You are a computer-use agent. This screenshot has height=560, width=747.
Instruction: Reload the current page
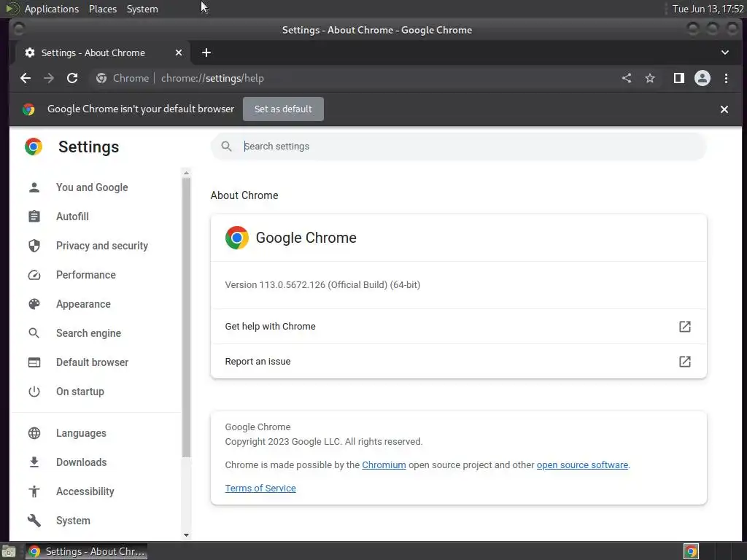click(72, 78)
